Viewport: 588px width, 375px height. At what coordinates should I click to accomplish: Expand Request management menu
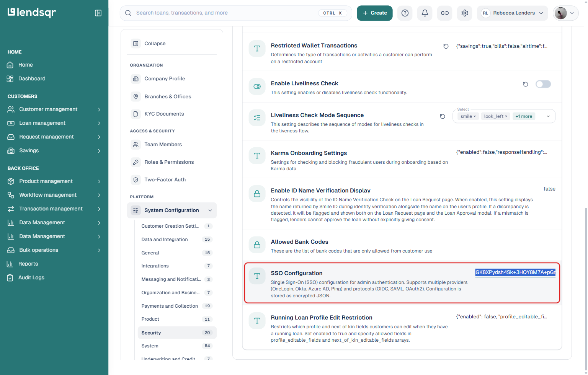tap(54, 137)
